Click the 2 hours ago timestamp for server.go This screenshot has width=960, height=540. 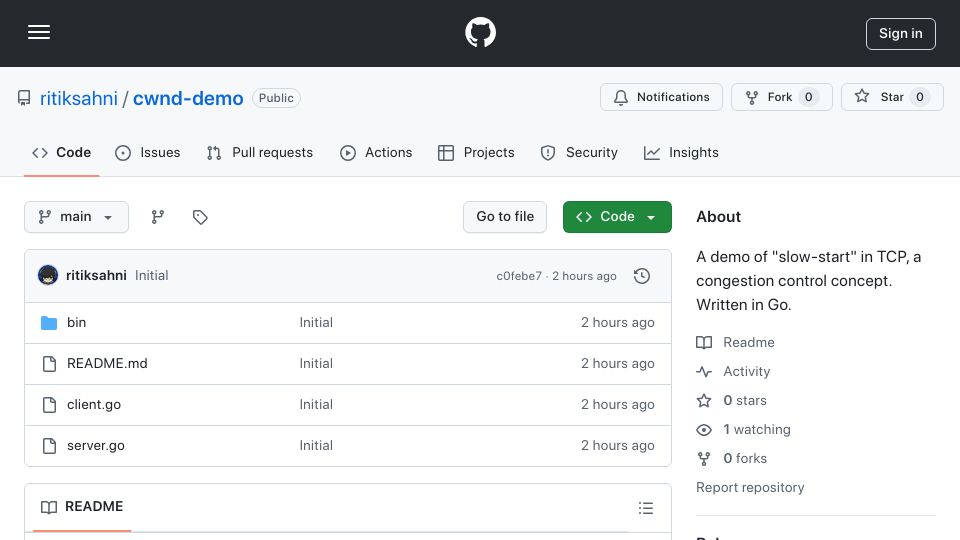618,446
